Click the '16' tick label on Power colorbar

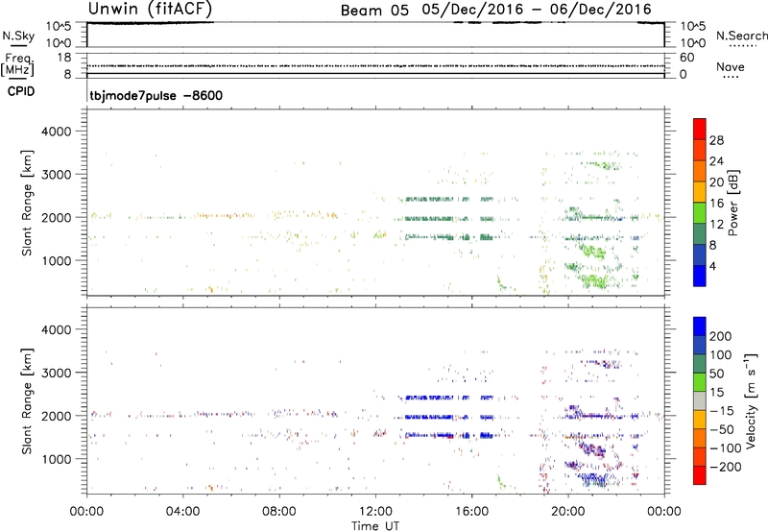(x=716, y=204)
